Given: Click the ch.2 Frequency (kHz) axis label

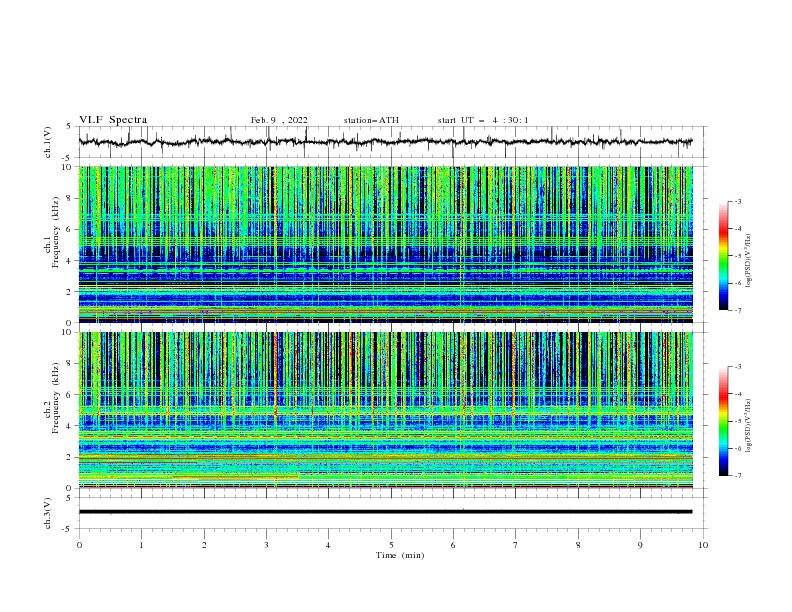Looking at the screenshot, I should point(53,397).
